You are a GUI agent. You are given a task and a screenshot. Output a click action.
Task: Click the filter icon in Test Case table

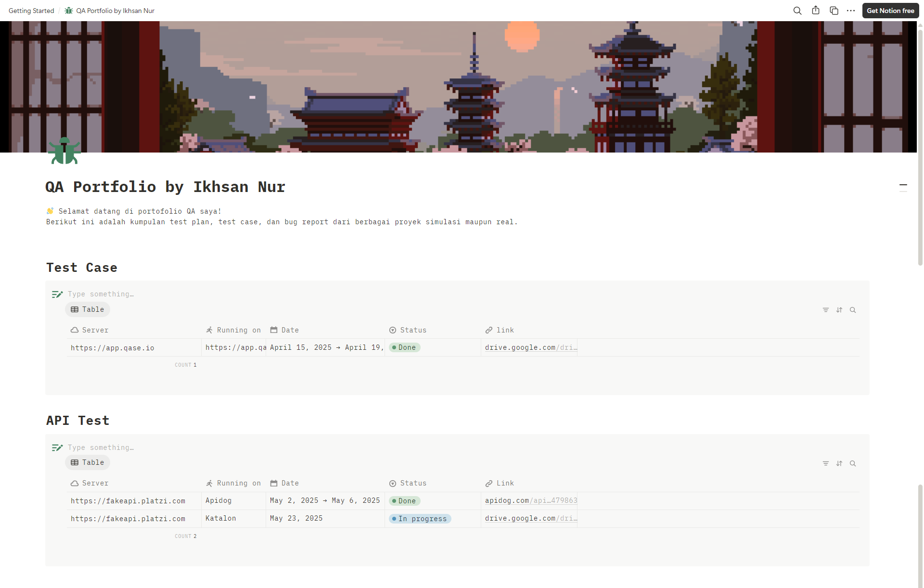pos(826,310)
